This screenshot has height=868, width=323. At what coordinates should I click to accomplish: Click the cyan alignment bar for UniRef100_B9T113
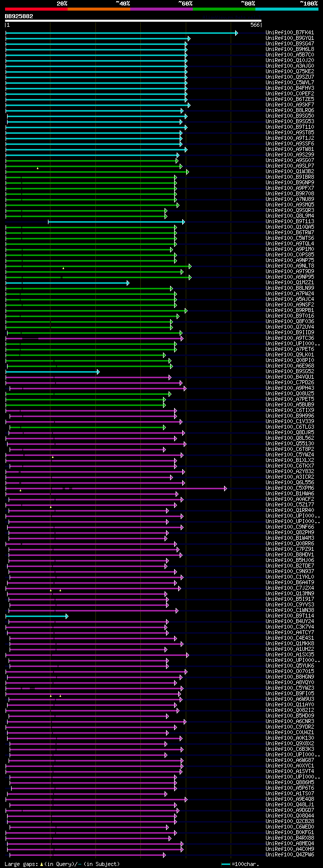click(x=116, y=222)
